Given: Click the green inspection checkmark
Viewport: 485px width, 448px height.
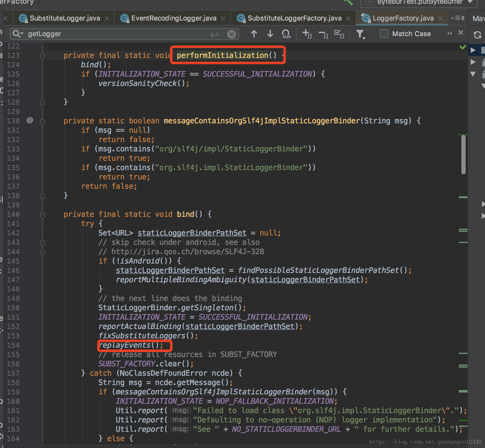Looking at the screenshot, I should tap(463, 47).
